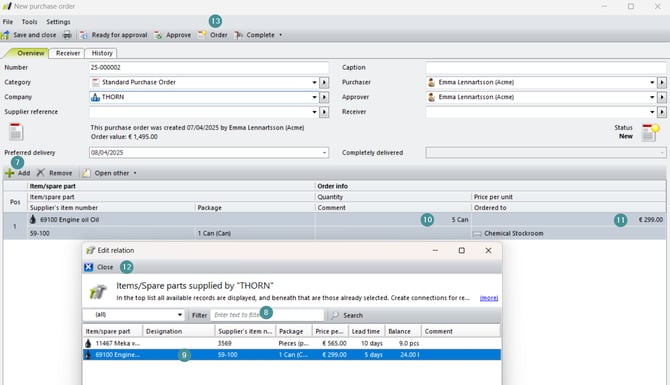
Task: Select the 11467 Meka row in dialog
Action: point(291,343)
